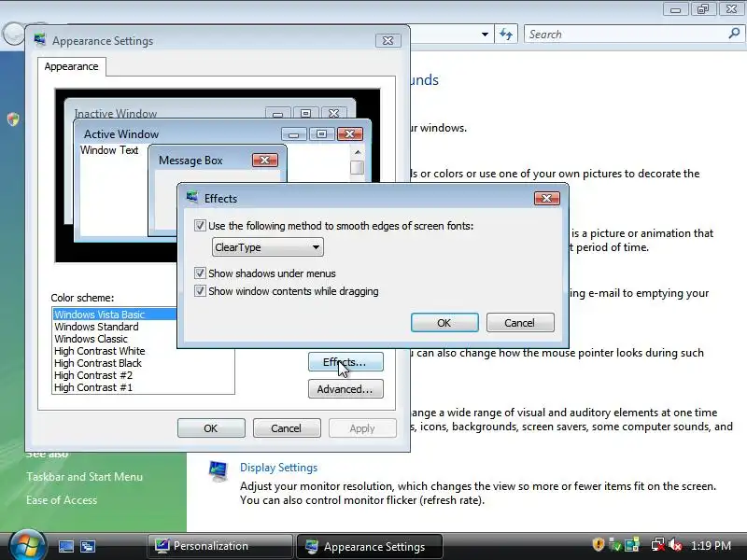The height and width of the screenshot is (560, 747).
Task: Select the Appearance tab
Action: 72,66
